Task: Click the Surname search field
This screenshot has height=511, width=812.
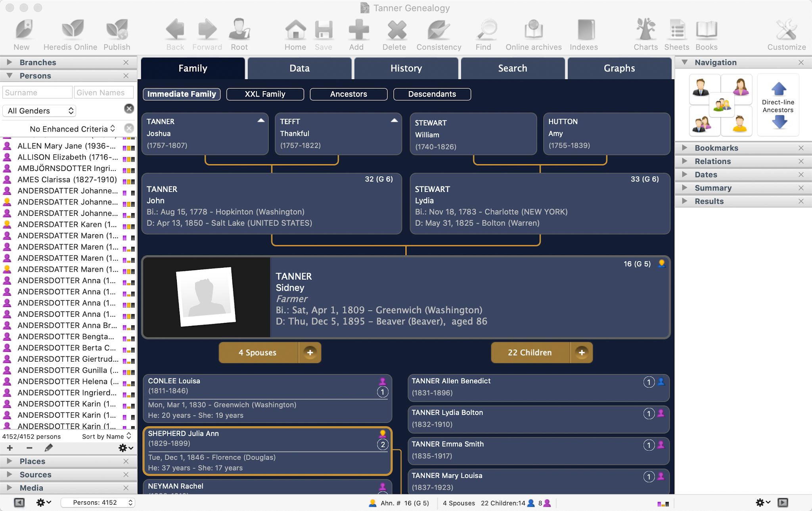Action: [37, 92]
